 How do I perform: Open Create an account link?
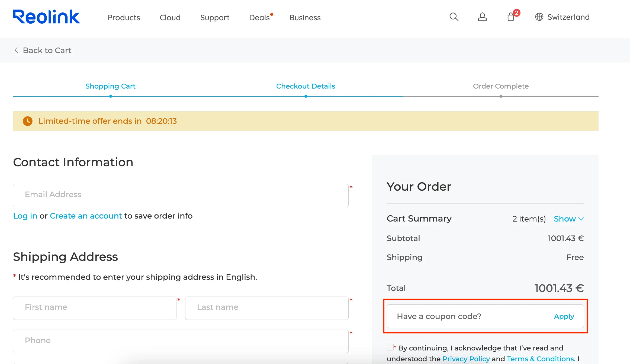pos(86,216)
